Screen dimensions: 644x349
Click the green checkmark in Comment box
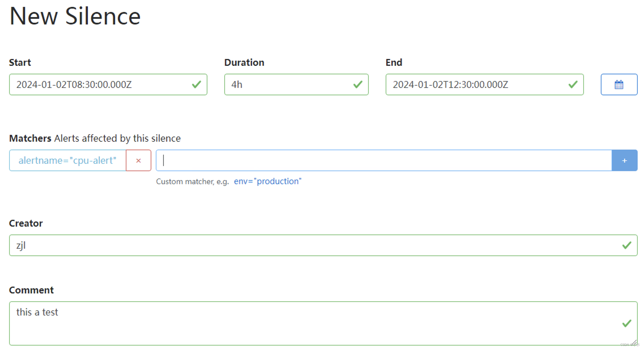click(x=626, y=323)
